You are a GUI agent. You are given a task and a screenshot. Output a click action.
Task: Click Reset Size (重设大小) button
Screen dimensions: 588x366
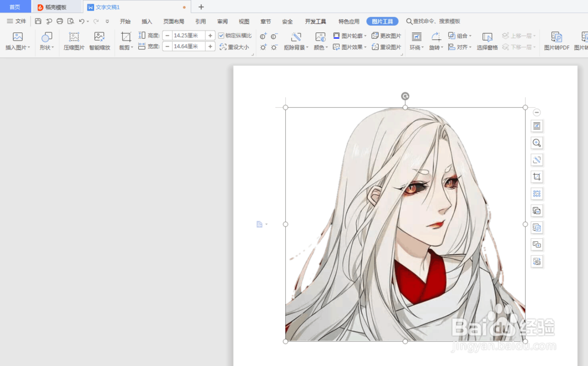point(235,47)
